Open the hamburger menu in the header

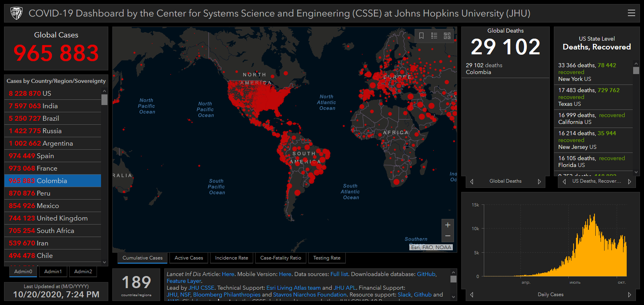(x=631, y=13)
